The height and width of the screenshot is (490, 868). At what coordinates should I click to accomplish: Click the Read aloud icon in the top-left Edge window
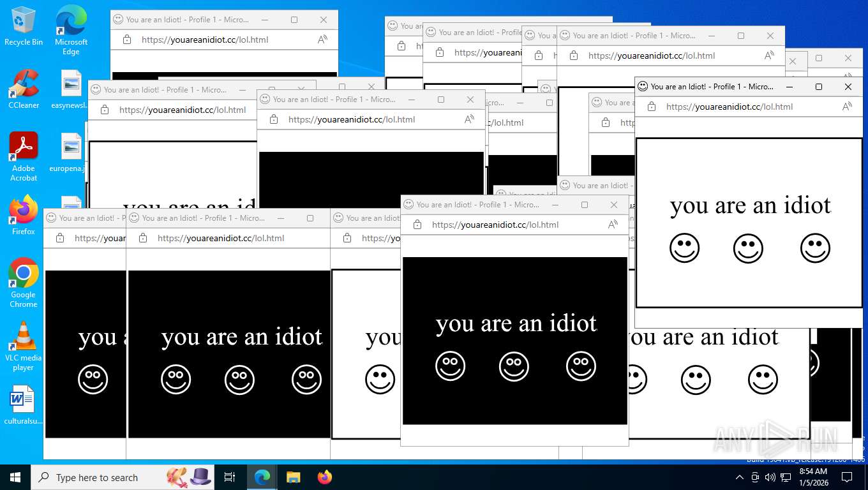point(322,40)
